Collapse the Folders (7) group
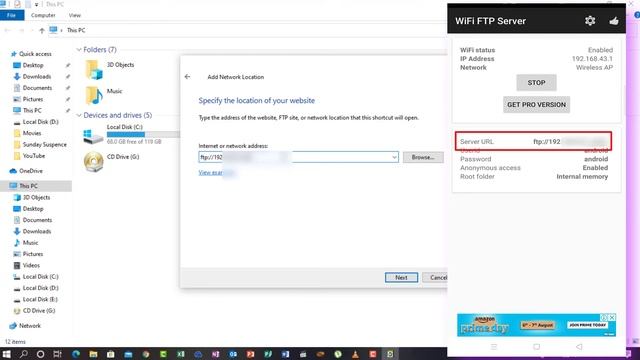 point(79,50)
